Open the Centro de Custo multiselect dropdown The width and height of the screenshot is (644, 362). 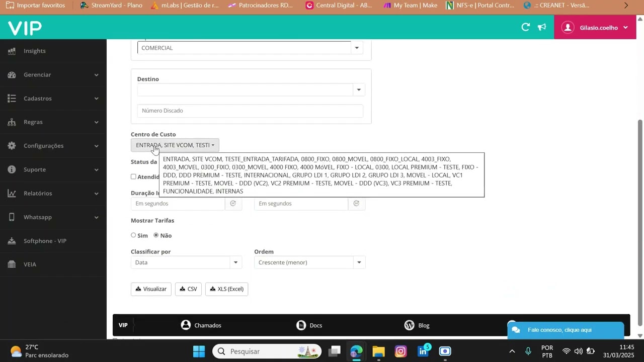(175, 145)
